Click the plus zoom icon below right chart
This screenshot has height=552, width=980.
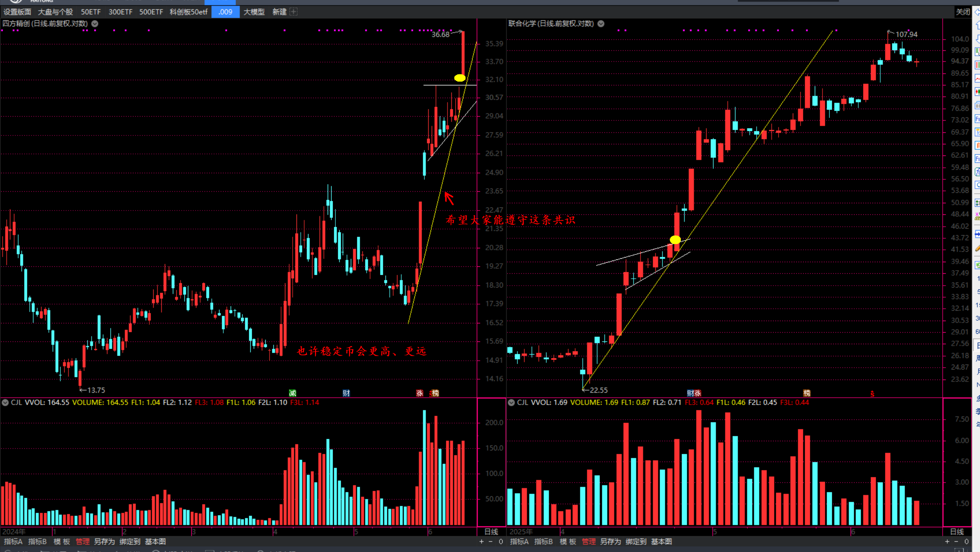tap(947, 542)
